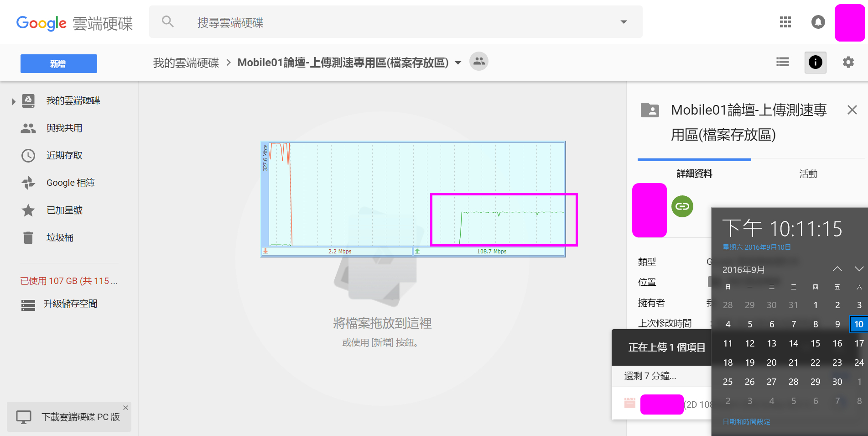Click the Google Photos pinwheel icon
The width and height of the screenshot is (868, 436).
tap(28, 183)
